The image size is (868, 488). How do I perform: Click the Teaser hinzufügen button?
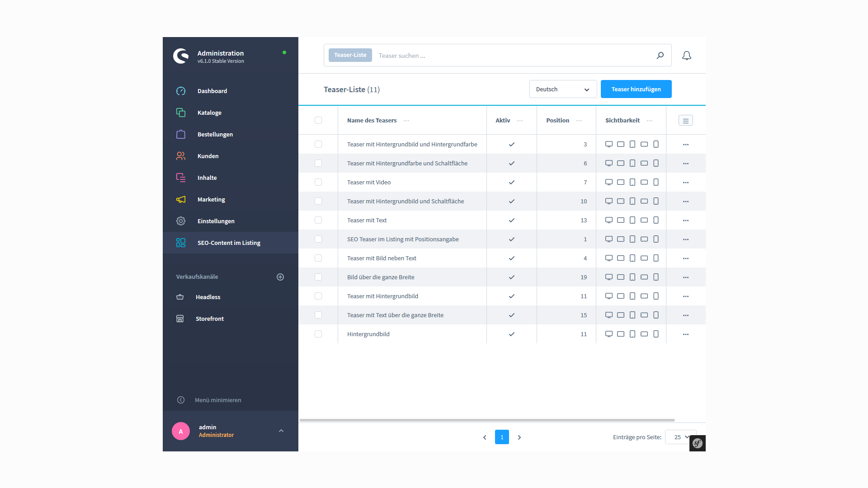tap(636, 89)
